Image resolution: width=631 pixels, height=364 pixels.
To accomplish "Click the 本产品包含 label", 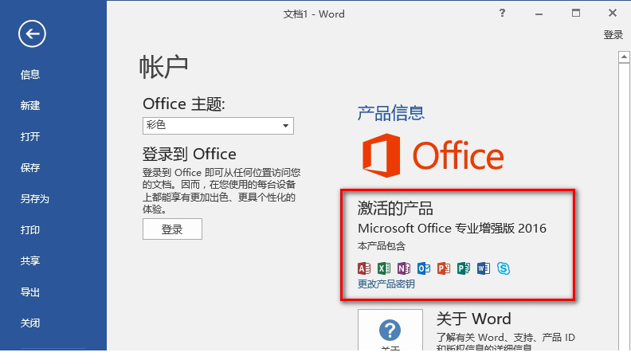I will [x=381, y=246].
